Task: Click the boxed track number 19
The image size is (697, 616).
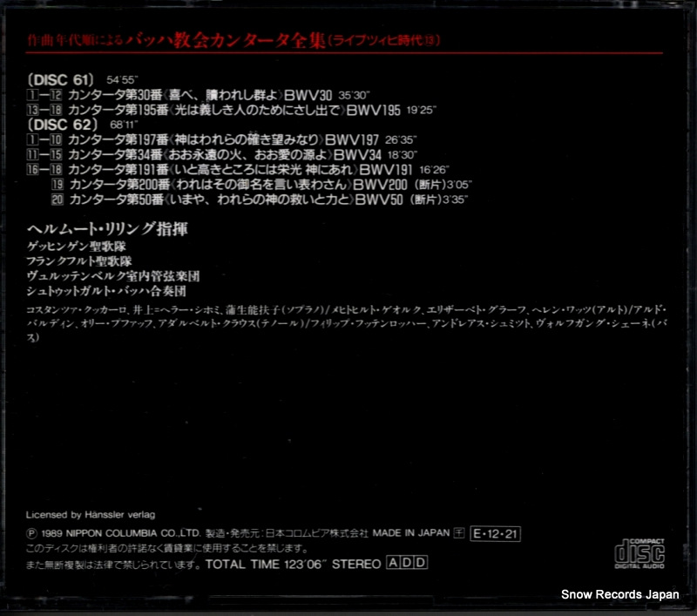Action: pyautogui.click(x=58, y=184)
